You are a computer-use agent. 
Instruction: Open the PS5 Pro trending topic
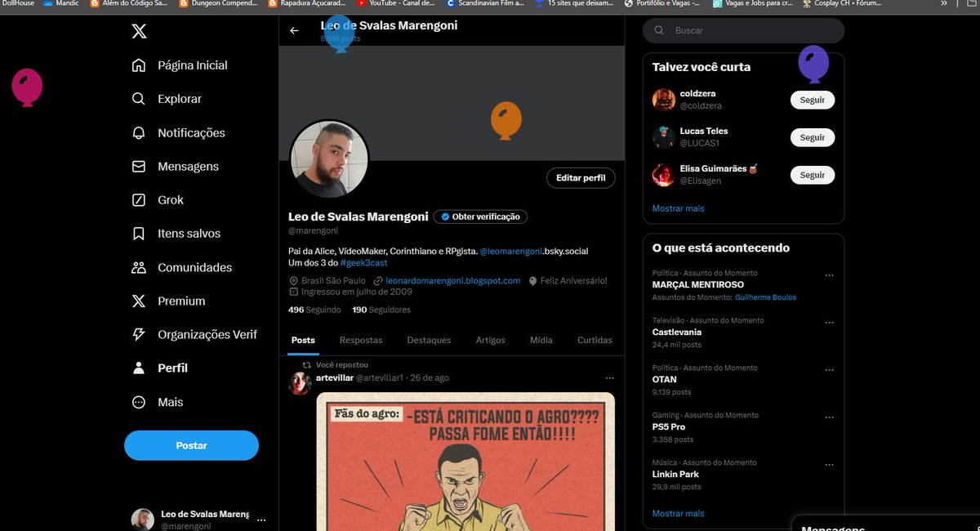pyautogui.click(x=669, y=426)
